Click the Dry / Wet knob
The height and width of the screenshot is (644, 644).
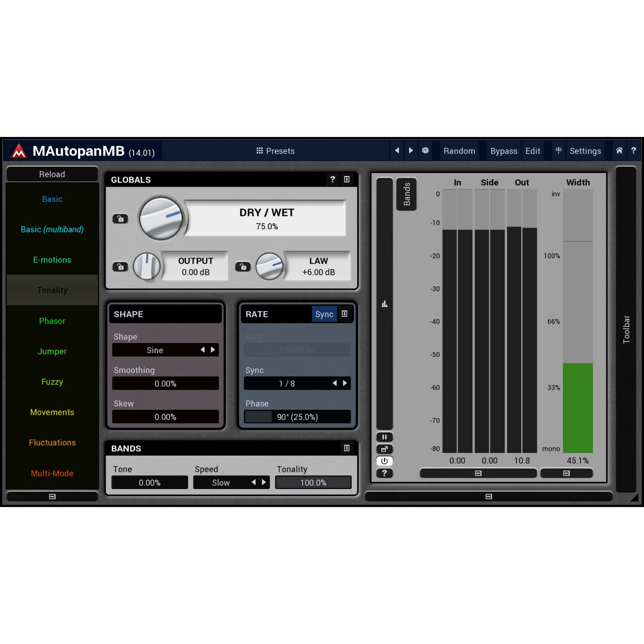pyautogui.click(x=161, y=218)
